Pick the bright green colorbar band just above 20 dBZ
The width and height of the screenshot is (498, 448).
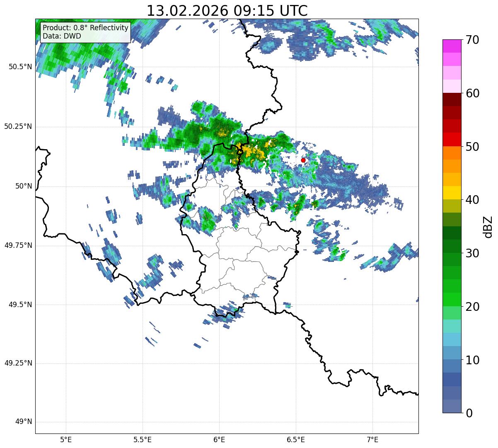point(452,300)
